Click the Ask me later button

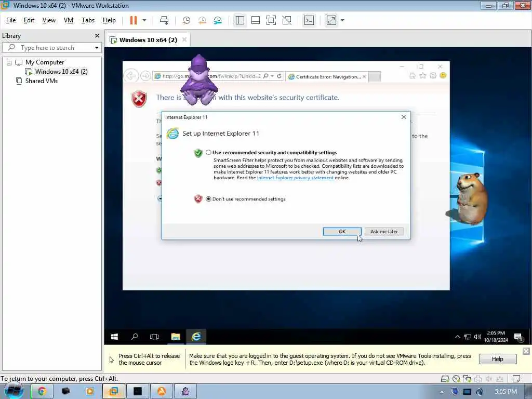[x=384, y=231]
